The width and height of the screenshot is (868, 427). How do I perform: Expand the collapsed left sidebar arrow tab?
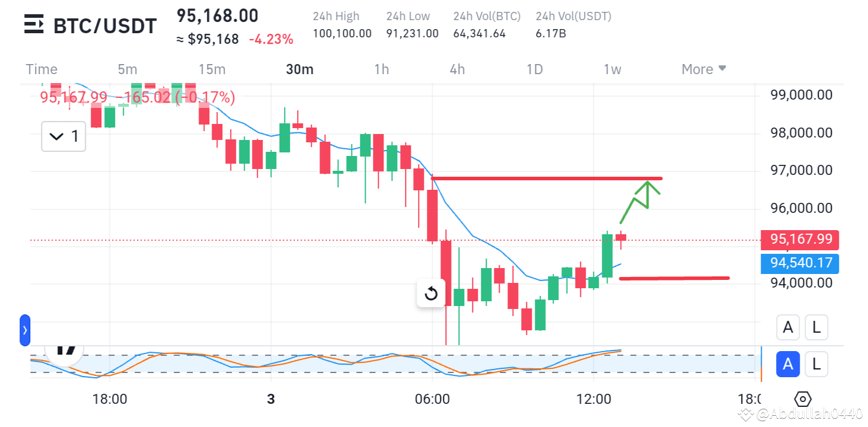[24, 330]
